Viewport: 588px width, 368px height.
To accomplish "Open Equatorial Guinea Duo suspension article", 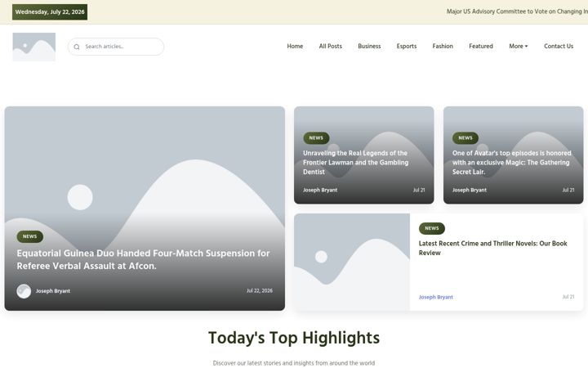I will click(143, 259).
